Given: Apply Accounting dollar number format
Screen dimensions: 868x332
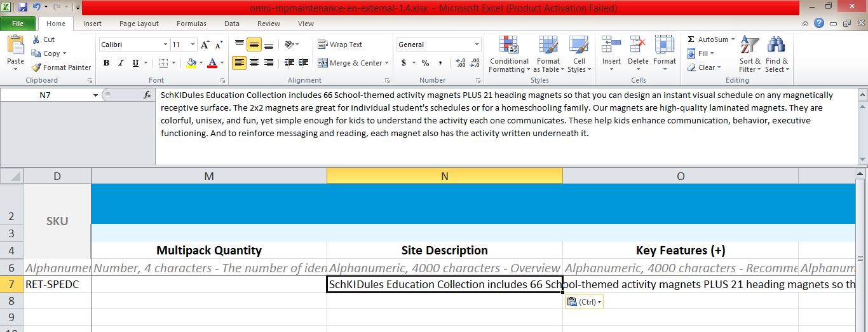Looking at the screenshot, I should pos(403,63).
